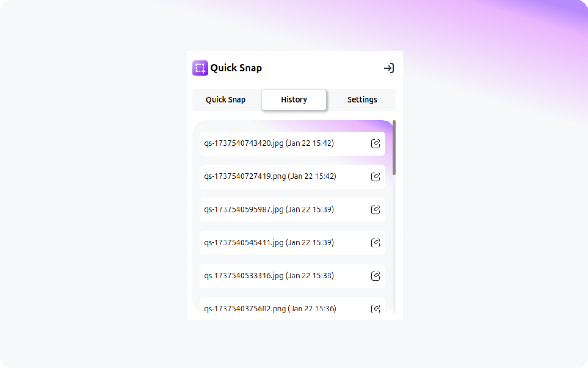Click history entry qs-1737540375682.png
The height and width of the screenshot is (368, 588).
270,309
